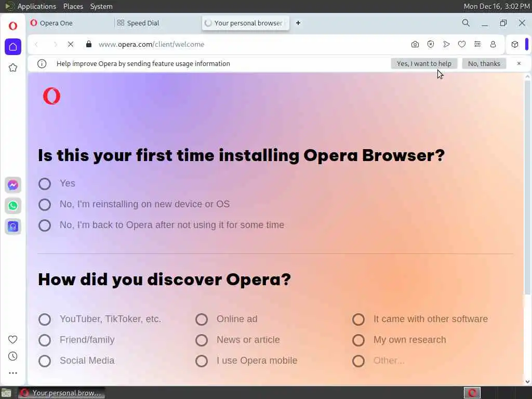Viewport: 532px width, 399px height.
Task: Click the scrollbar down arrow
Action: pyautogui.click(x=527, y=382)
